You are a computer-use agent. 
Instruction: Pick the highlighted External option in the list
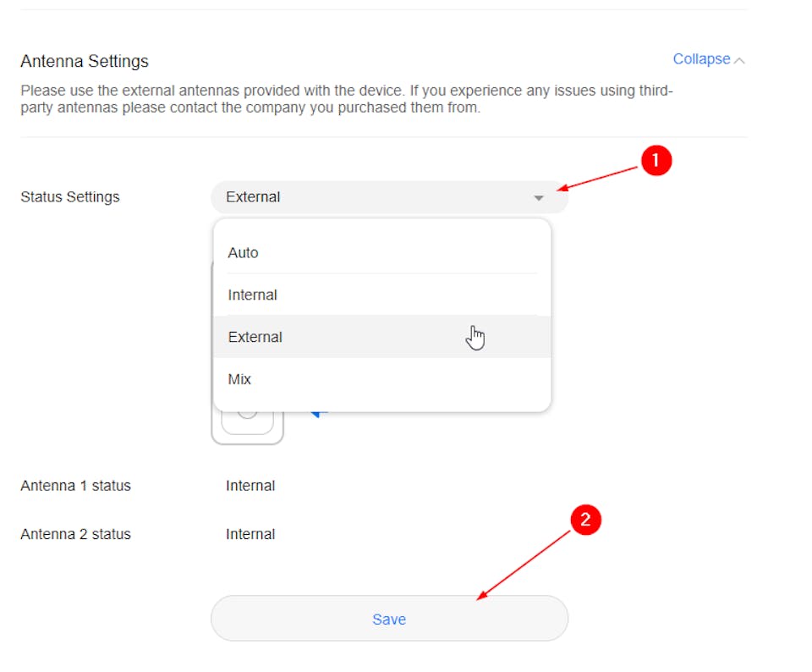click(255, 337)
